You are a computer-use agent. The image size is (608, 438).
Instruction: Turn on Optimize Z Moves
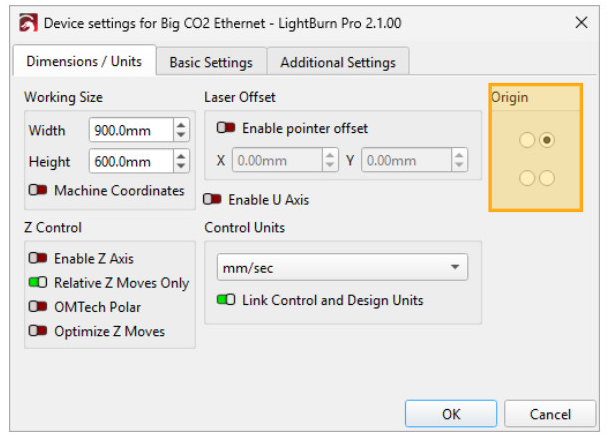39,331
